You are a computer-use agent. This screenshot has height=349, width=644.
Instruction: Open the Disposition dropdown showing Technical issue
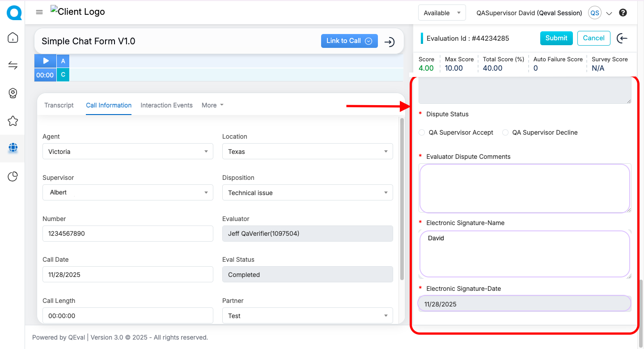tap(307, 193)
